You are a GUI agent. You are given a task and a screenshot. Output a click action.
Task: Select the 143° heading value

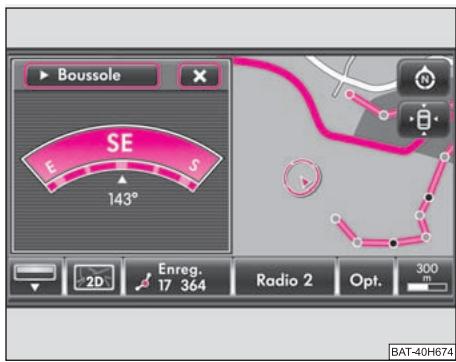pyautogui.click(x=123, y=200)
